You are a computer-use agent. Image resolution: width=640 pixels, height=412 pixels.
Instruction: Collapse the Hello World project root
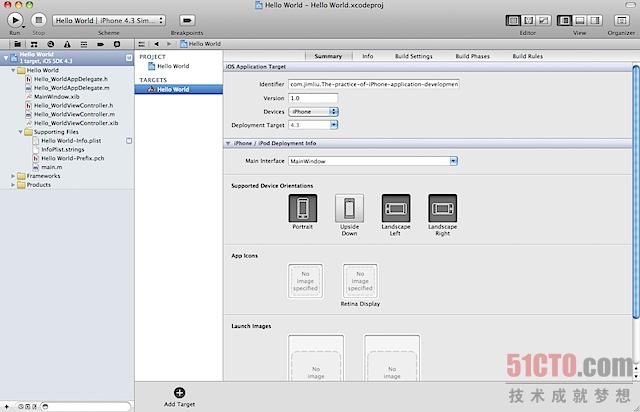point(6,58)
